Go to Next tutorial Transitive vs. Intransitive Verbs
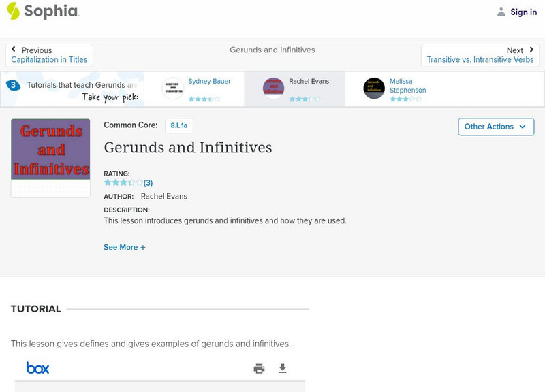Viewport: 545px width, 392px height. click(x=480, y=59)
